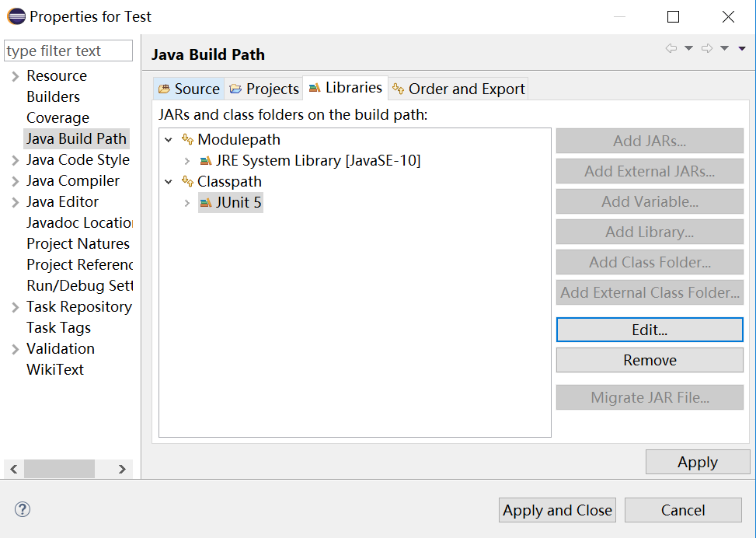Click the Source tab folder icon
The height and width of the screenshot is (538, 756).
point(165,89)
